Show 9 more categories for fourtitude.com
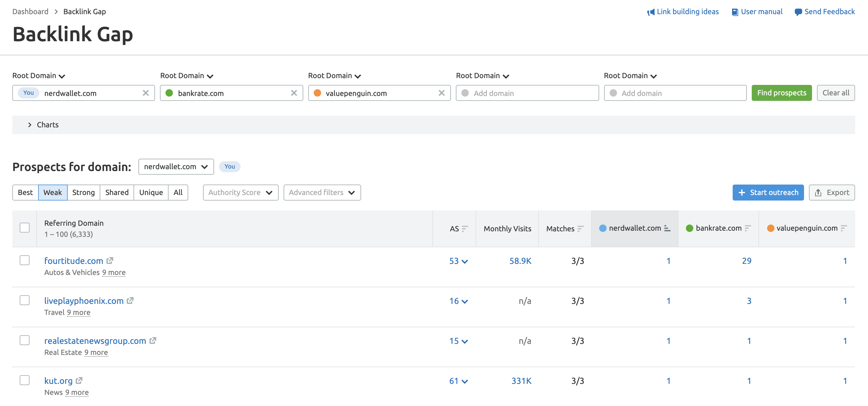This screenshot has height=406, width=868. [114, 272]
